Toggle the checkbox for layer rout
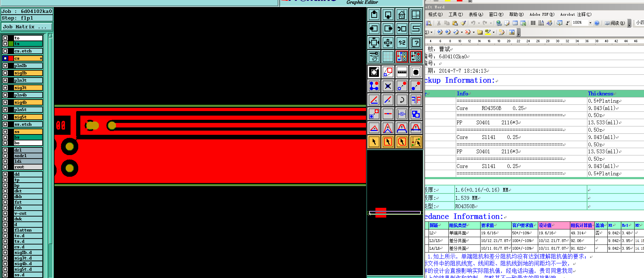Screen dimensions: 644x278 click(5, 167)
